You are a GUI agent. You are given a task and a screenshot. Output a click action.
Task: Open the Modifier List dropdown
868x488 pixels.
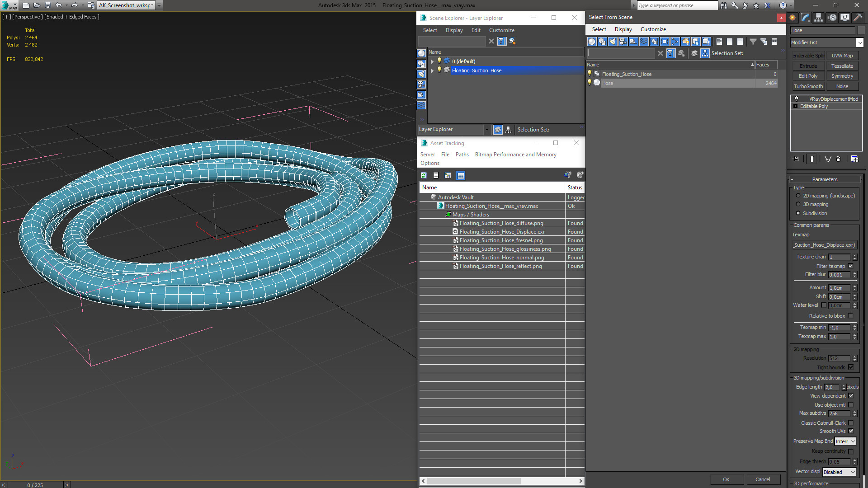tap(859, 42)
